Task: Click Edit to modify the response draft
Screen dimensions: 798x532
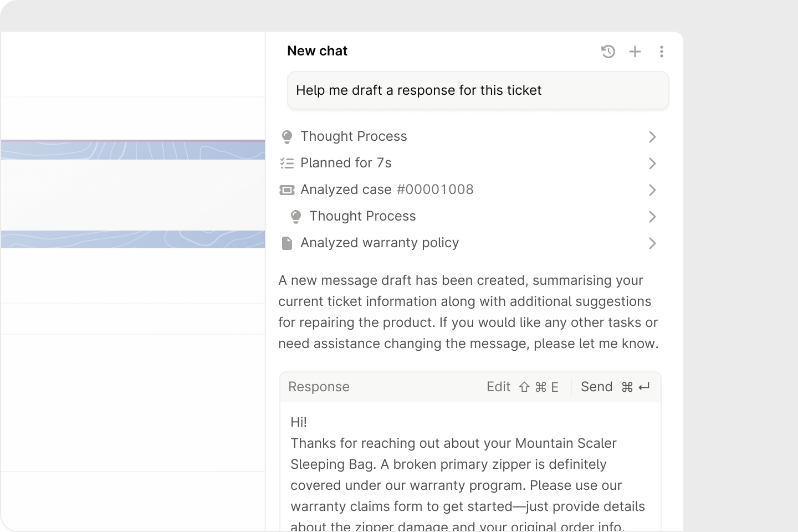Action: click(498, 387)
